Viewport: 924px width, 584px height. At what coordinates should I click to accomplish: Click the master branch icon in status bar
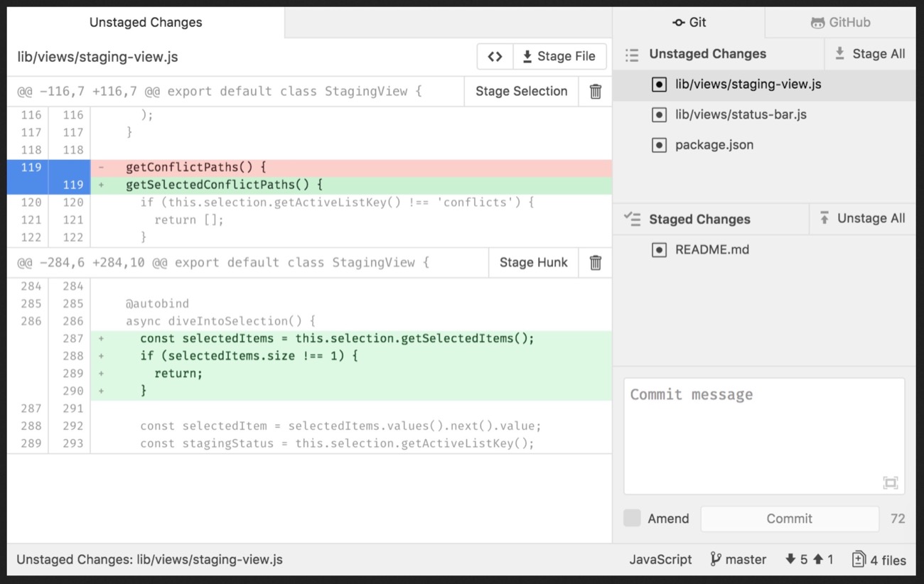pyautogui.click(x=716, y=559)
